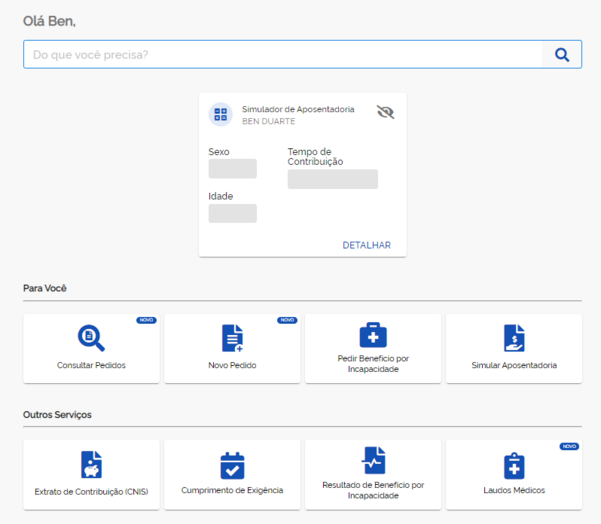Click the hidden Tempo de Contribuição value
The image size is (601, 524).
point(333,179)
